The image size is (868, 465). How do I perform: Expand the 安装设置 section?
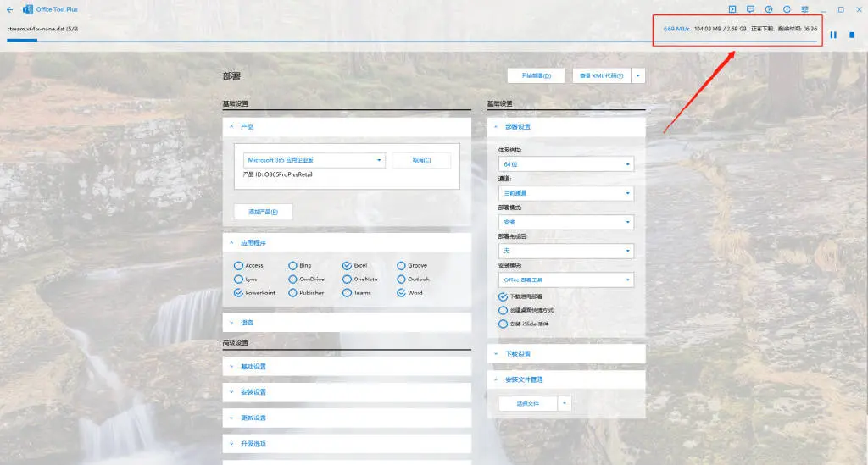point(347,392)
